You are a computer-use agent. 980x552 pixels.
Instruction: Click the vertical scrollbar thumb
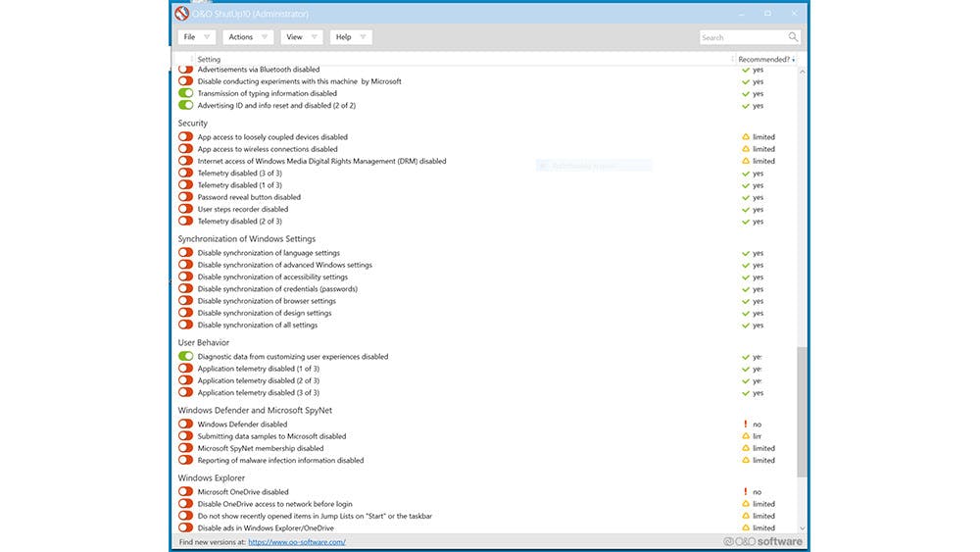point(803,412)
